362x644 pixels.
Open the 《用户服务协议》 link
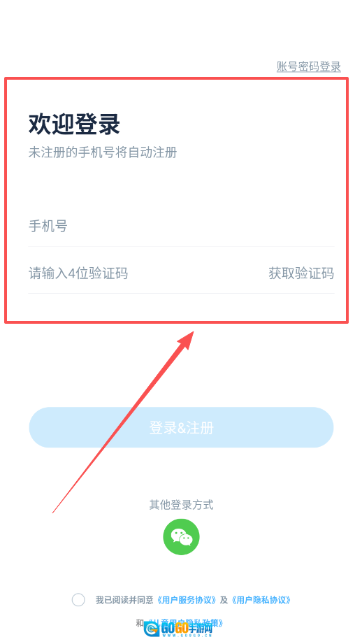(187, 600)
